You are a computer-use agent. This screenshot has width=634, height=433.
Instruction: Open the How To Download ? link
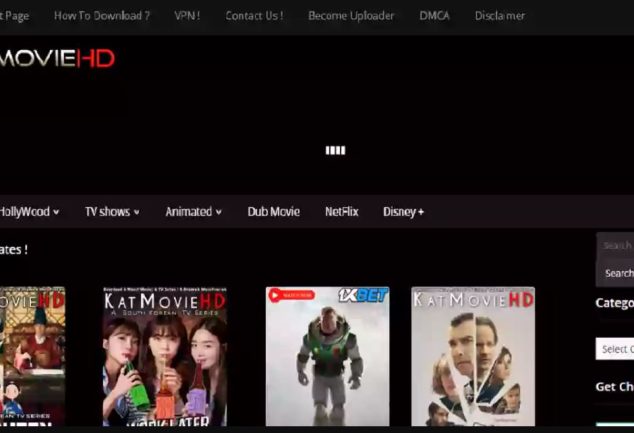pyautogui.click(x=102, y=16)
